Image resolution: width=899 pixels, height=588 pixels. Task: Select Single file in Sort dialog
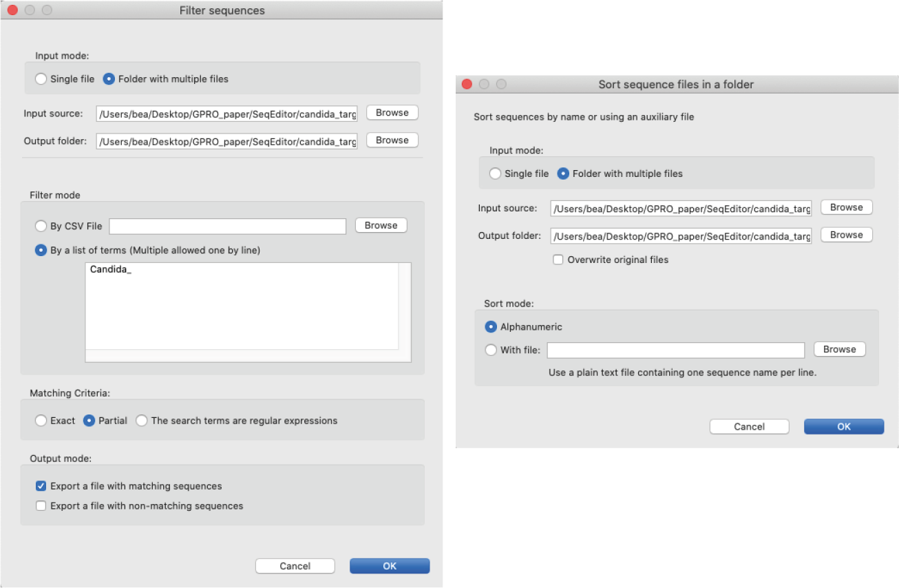[496, 174]
